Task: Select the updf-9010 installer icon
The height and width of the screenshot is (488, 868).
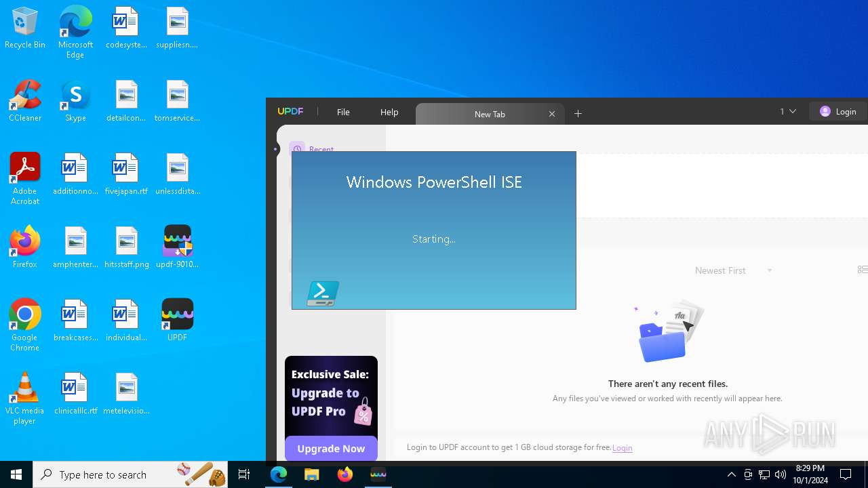Action: pos(177,248)
